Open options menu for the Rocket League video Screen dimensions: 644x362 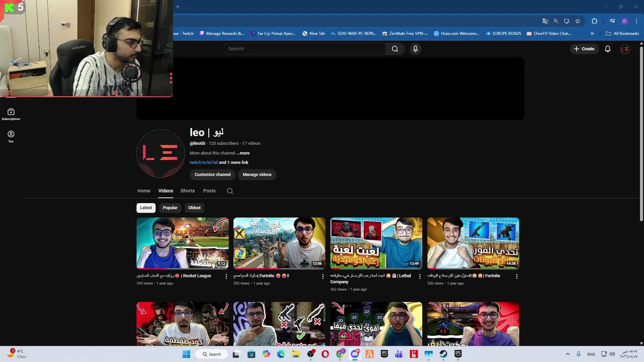point(226,276)
